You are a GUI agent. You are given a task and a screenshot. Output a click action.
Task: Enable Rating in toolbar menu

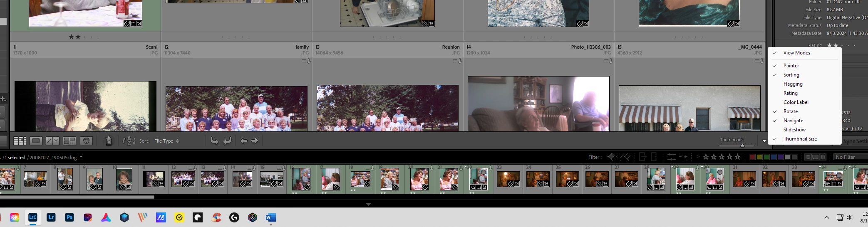click(805, 93)
